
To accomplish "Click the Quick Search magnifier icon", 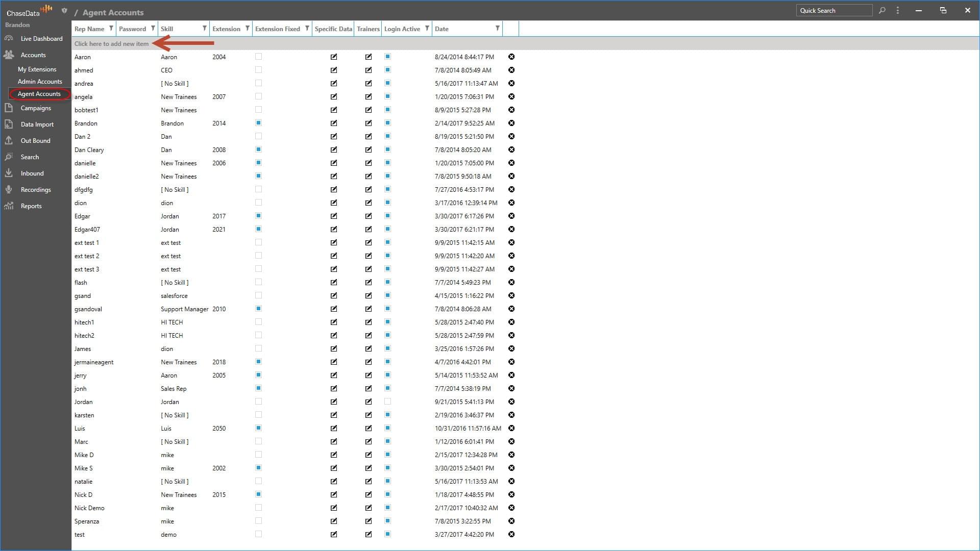I will (882, 10).
